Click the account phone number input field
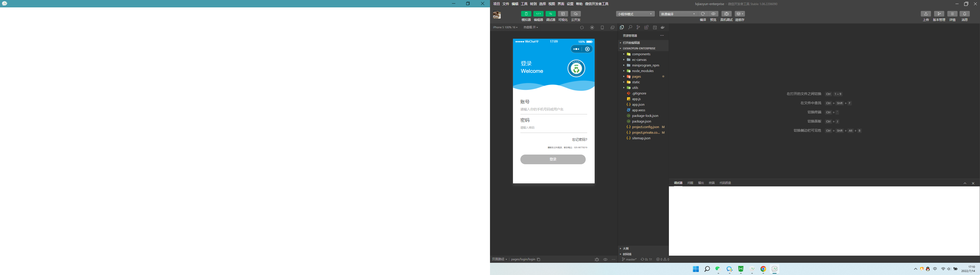The width and height of the screenshot is (980, 275). tap(554, 109)
